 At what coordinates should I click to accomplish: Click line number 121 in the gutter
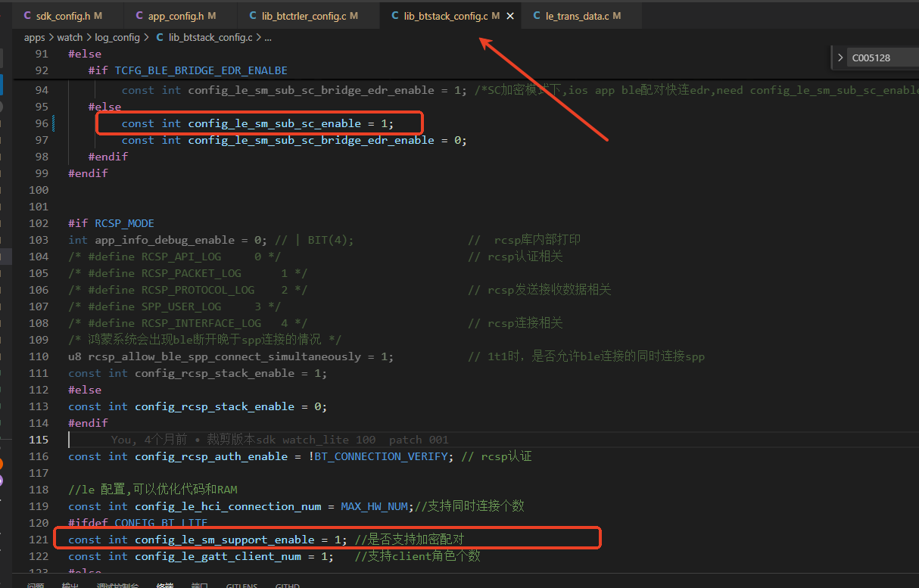39,540
